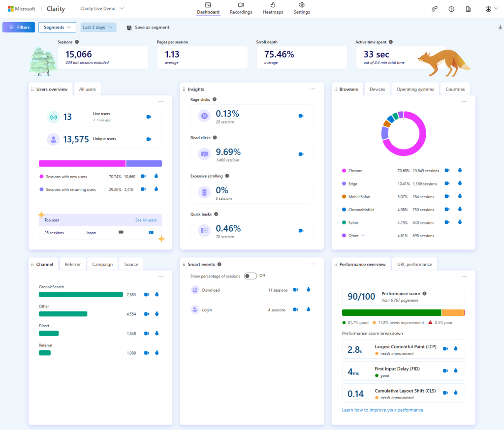Click the Filters button
Viewport: 504px width, 430px height.
[x=19, y=28]
